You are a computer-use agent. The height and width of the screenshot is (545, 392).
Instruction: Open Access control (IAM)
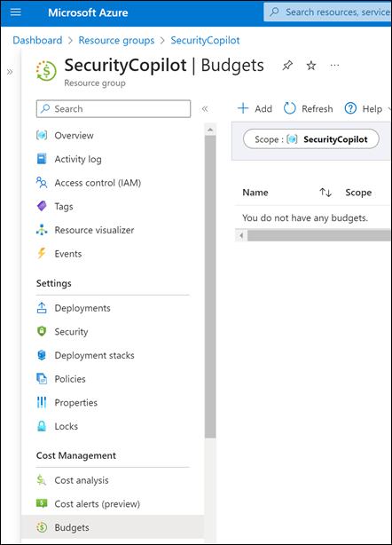click(98, 183)
